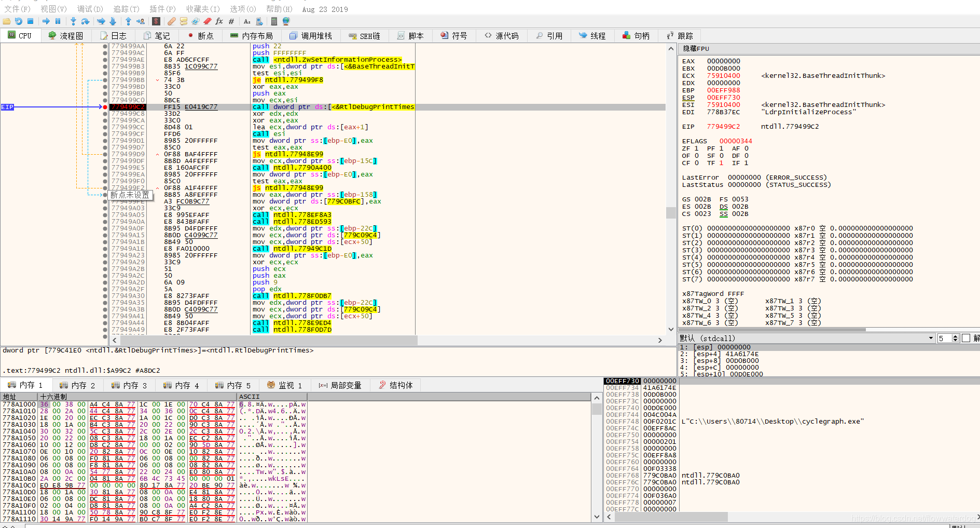This screenshot has width=980, height=528.
Task: Click disassembly scrollbar up arrow
Action: pyautogui.click(x=671, y=49)
